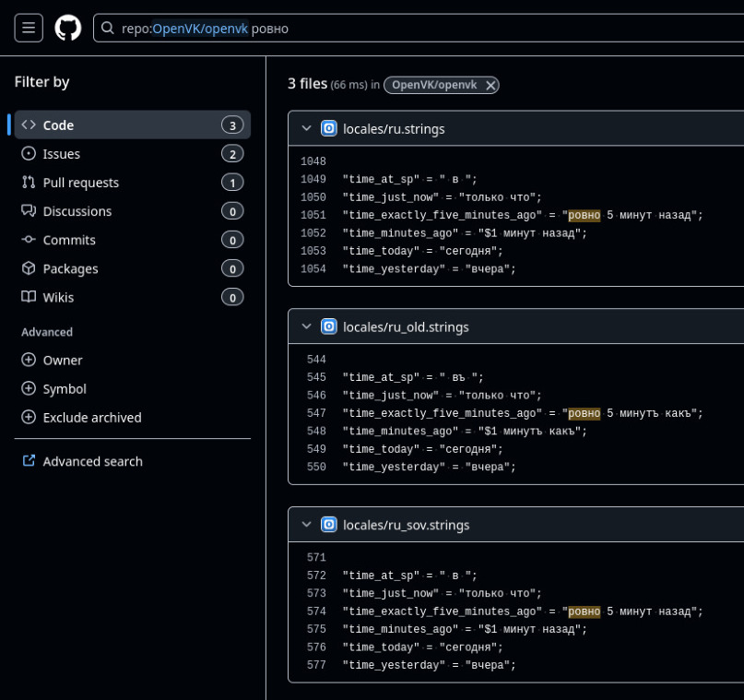Click file icon beside locales/ru_sov.strings
Image resolution: width=744 pixels, height=700 pixels.
click(x=329, y=525)
